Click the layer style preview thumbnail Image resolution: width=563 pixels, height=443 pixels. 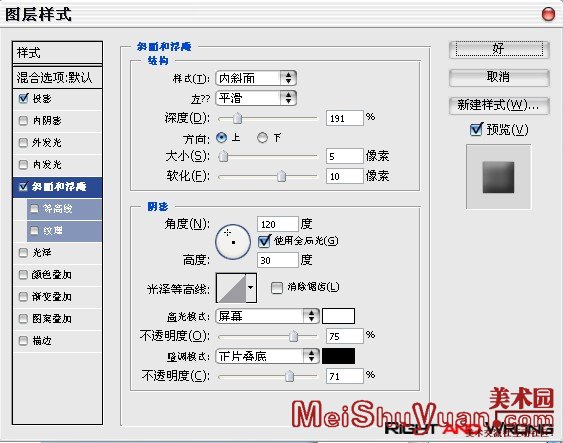coord(498,177)
